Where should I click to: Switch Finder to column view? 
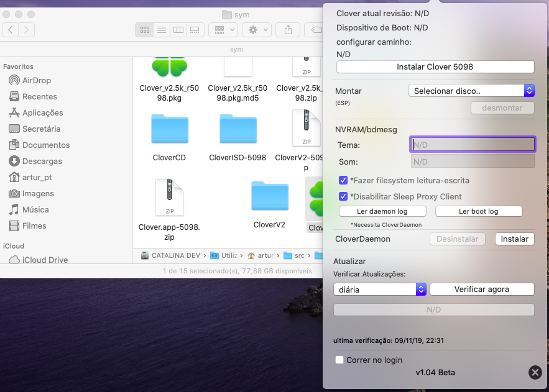[178, 30]
